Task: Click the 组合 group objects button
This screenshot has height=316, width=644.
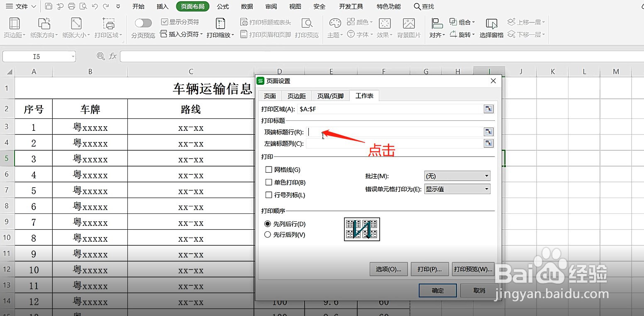Action: click(462, 22)
